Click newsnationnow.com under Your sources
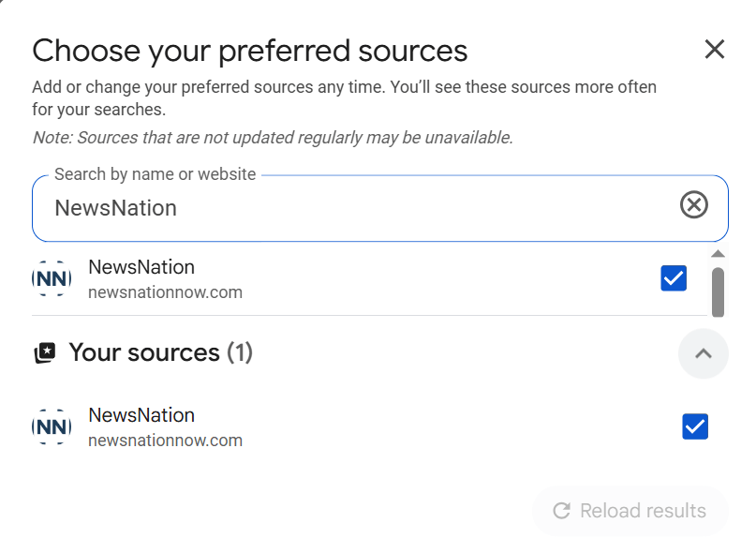756x553 pixels. [165, 441]
